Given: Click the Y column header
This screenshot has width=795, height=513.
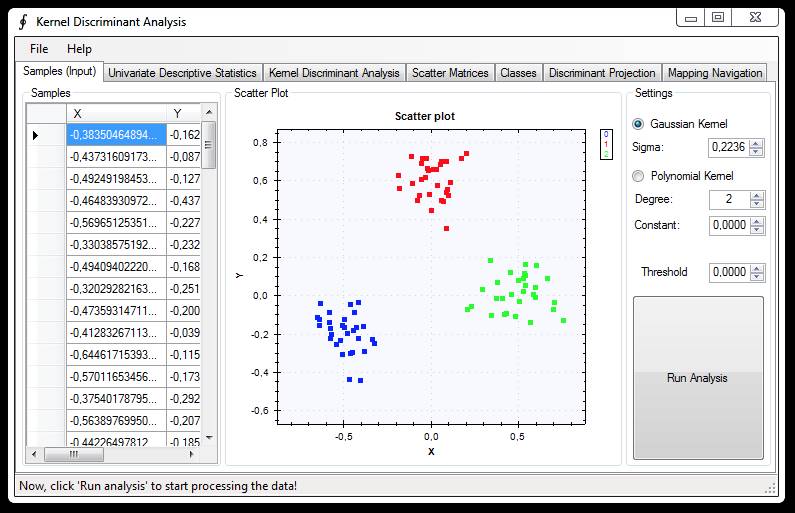Looking at the screenshot, I should click(x=184, y=114).
